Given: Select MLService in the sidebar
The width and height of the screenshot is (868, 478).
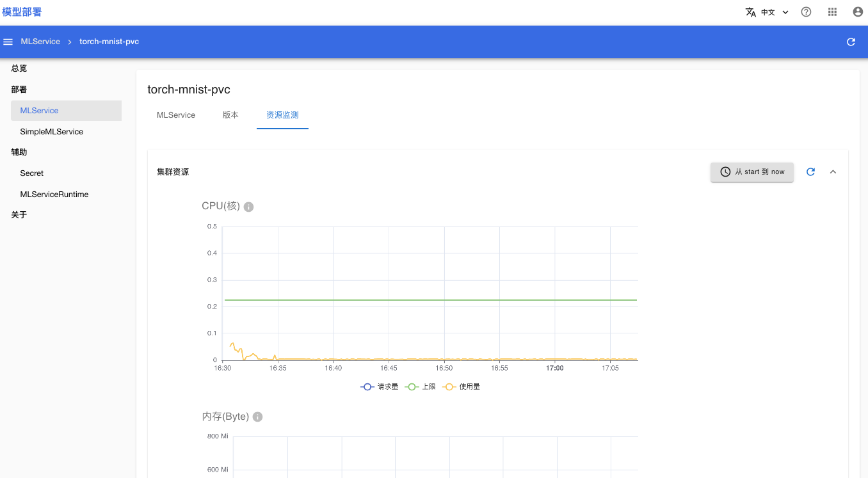Looking at the screenshot, I should 66,111.
